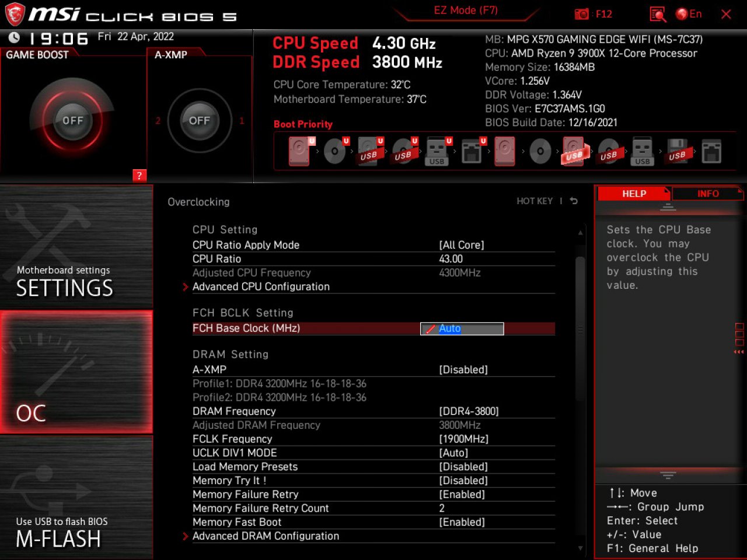This screenshot has width=747, height=560.
Task: Select the highlighted legacy USB hard disk boot icon
Action: (x=575, y=151)
